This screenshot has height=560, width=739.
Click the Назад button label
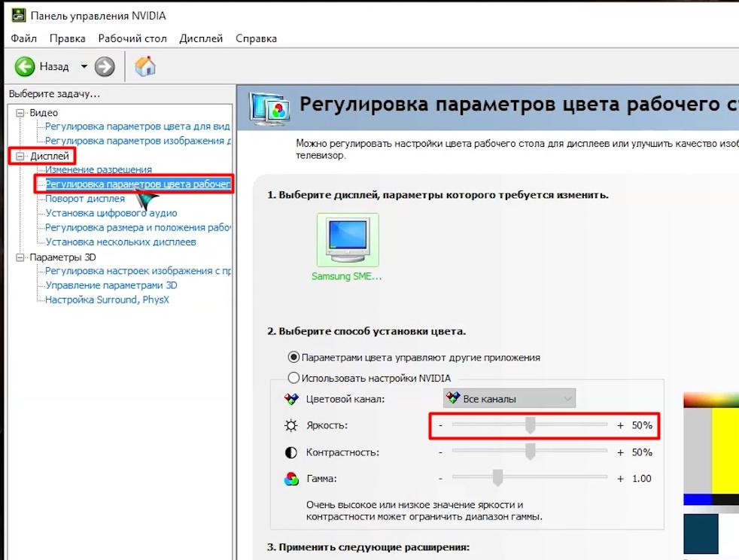[x=54, y=66]
